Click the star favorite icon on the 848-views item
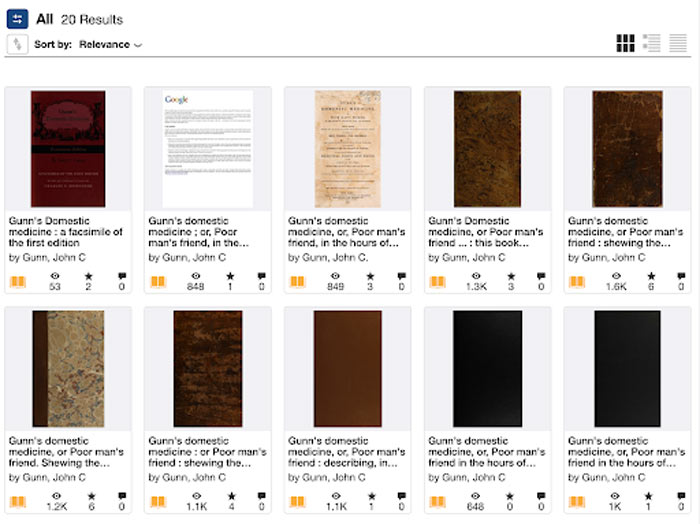 230,276
